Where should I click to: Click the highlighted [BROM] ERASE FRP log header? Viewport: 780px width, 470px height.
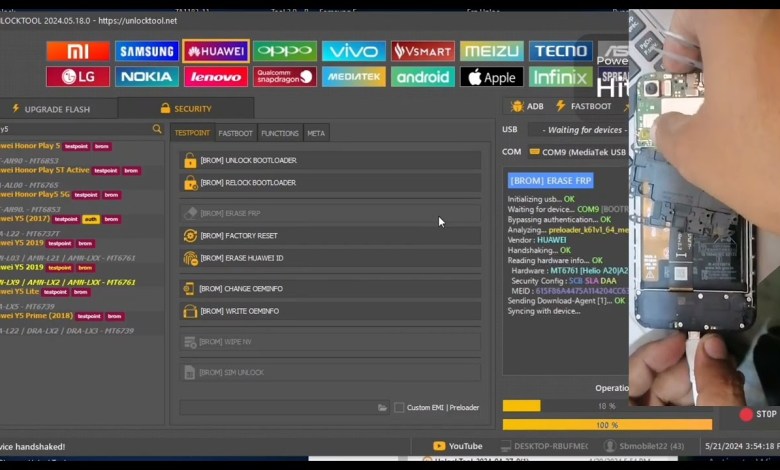[x=551, y=181]
